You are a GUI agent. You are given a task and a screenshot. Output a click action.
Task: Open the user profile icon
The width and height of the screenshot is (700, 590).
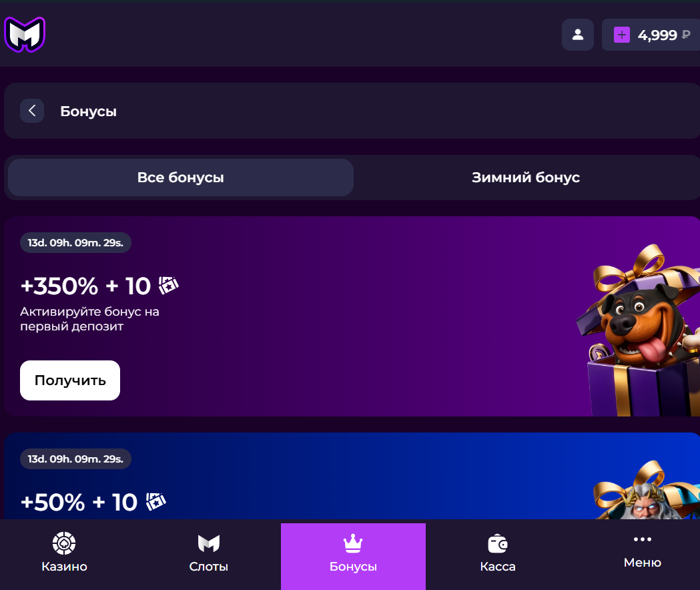578,35
